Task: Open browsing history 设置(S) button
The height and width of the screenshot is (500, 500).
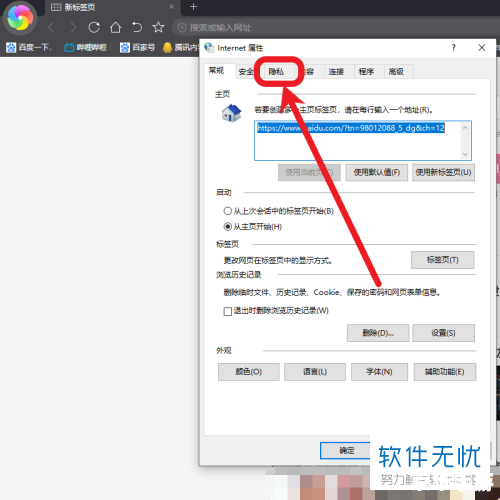Action: pos(443,333)
